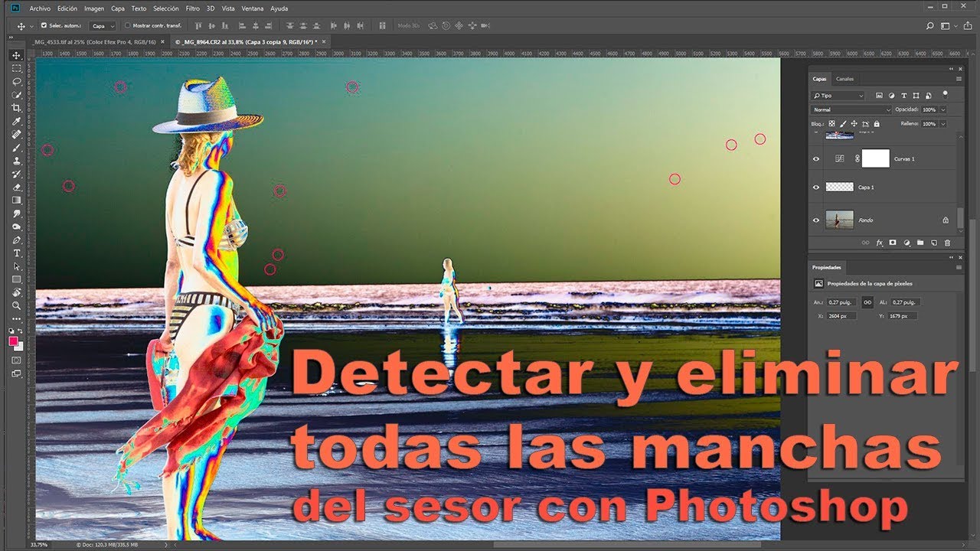The height and width of the screenshot is (551, 980).
Task: Select the Move tool
Action: coord(17,55)
